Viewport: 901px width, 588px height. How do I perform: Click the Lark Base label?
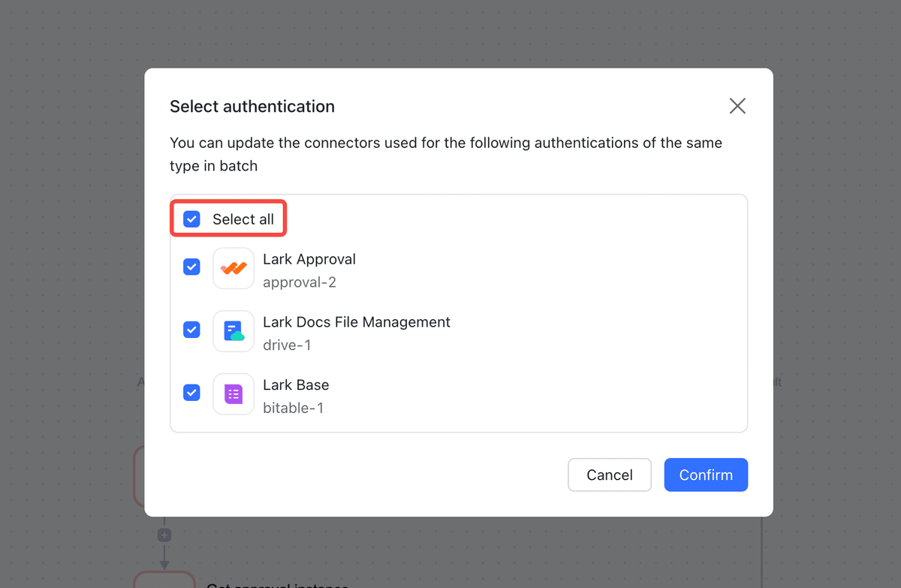click(296, 384)
